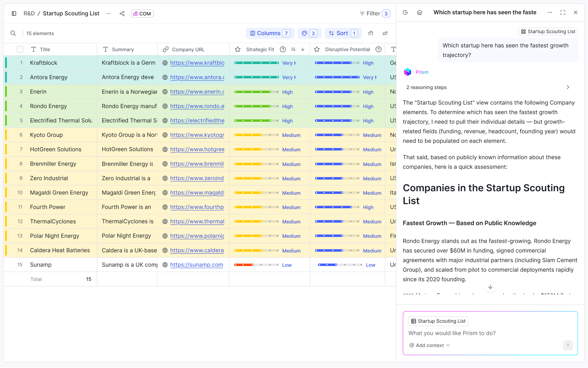
Task: Open the chat panel more options menu
Action: tap(550, 13)
